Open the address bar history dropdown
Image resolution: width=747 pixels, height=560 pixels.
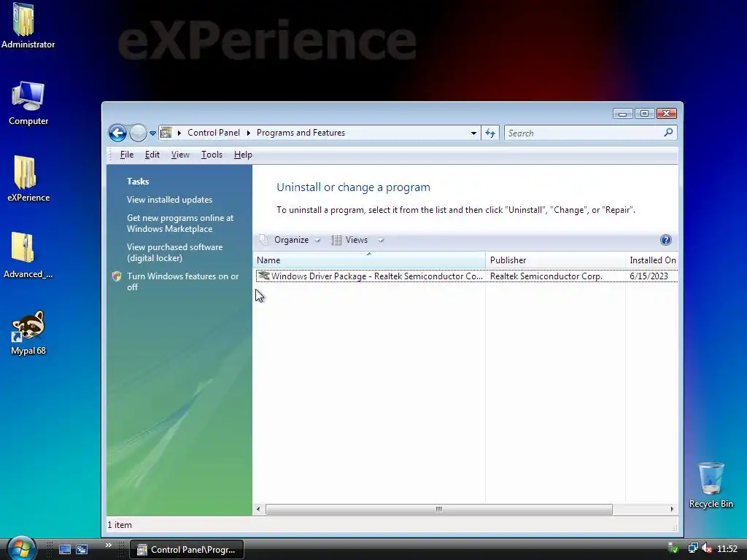(x=473, y=133)
